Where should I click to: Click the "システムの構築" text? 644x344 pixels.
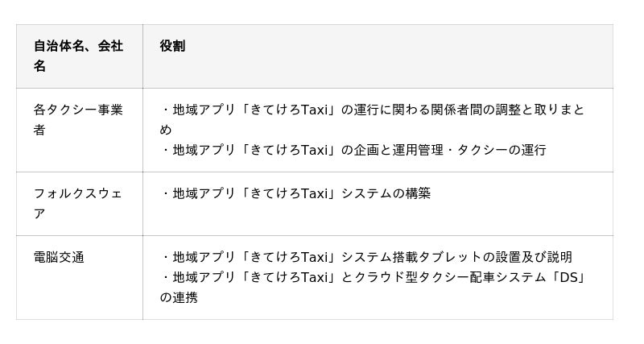click(386, 193)
